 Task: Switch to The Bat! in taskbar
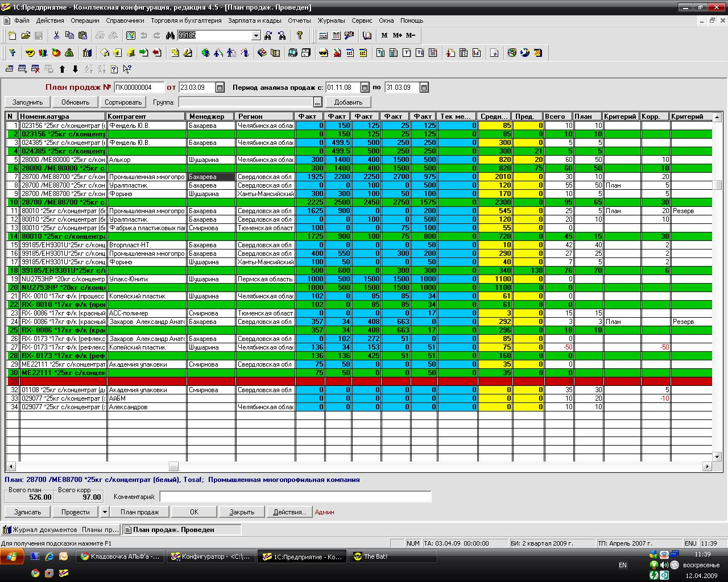(392, 556)
